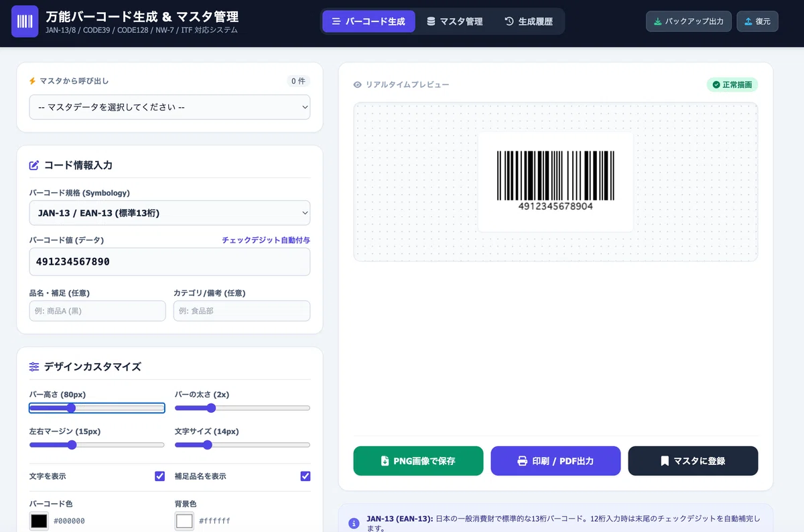Click the #000000 hex color value
Viewport: 804px width, 532px height.
point(69,521)
